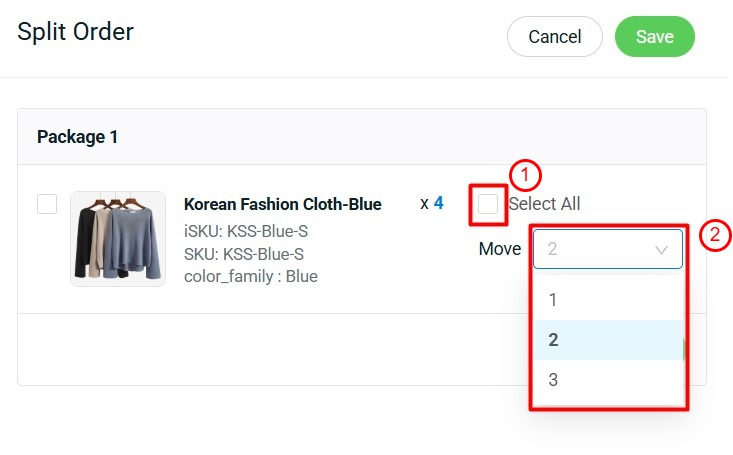The height and width of the screenshot is (455, 733).
Task: Click the Move label beside the dropdown
Action: point(500,249)
